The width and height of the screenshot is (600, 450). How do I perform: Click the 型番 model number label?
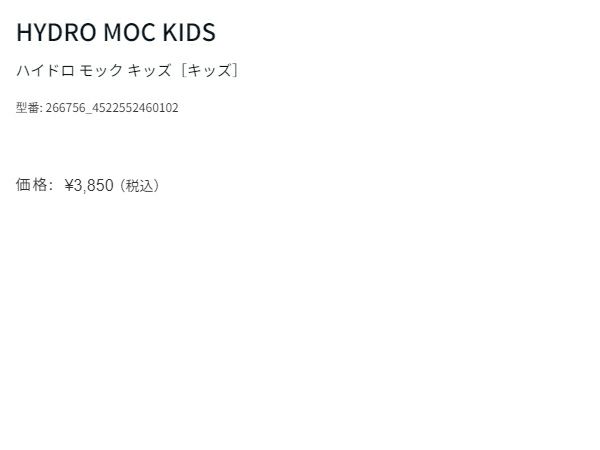(x=28, y=108)
